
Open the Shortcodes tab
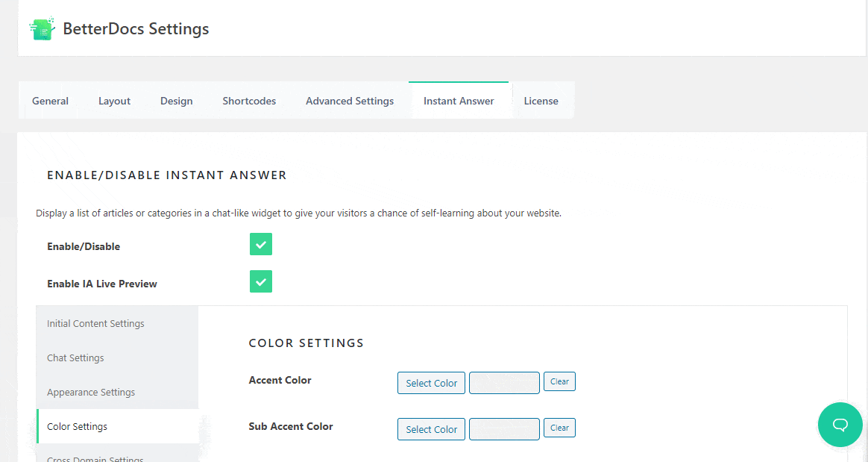[x=249, y=101]
